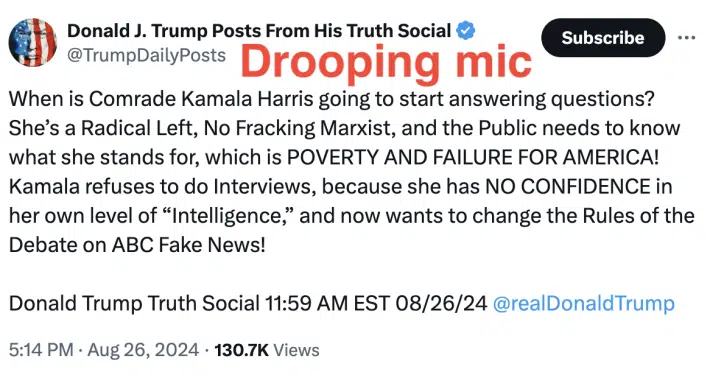Follow the @realDonaldTrump mention link
This screenshot has width=710, height=375.
583,303
